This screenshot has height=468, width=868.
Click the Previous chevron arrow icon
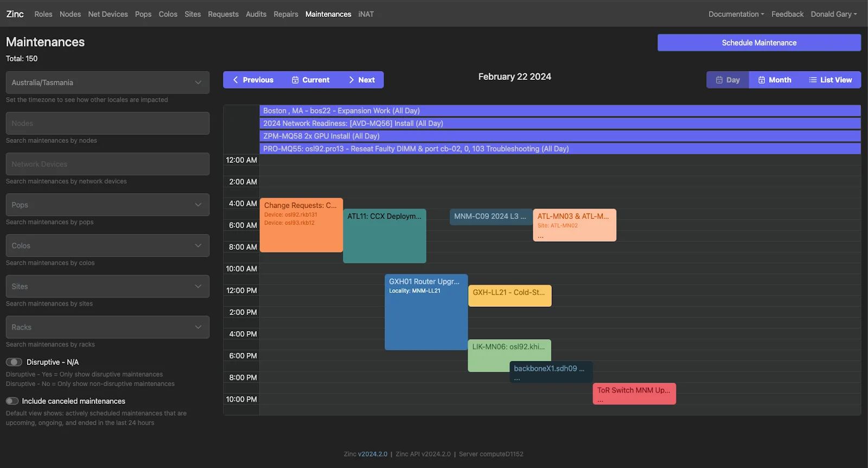tap(235, 80)
